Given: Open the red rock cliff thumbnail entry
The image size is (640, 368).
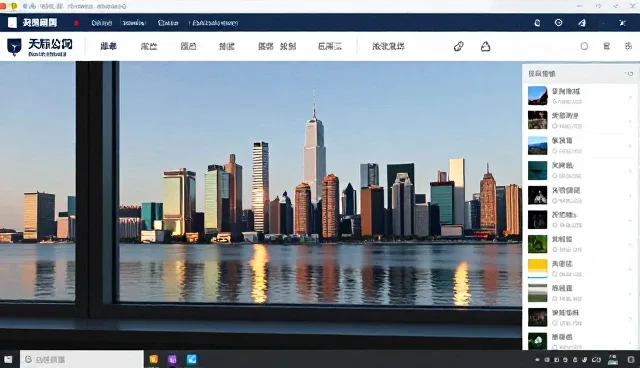Looking at the screenshot, I should (538, 95).
